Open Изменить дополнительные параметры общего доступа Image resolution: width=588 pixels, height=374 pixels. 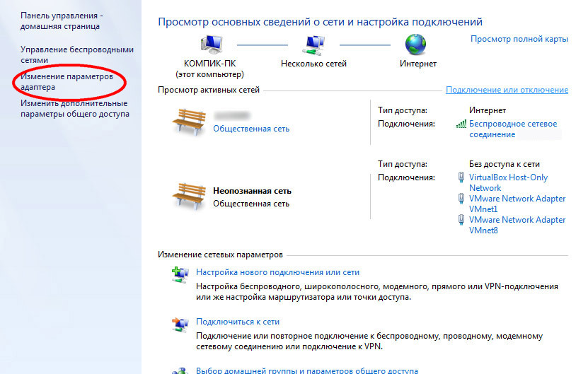coord(74,109)
